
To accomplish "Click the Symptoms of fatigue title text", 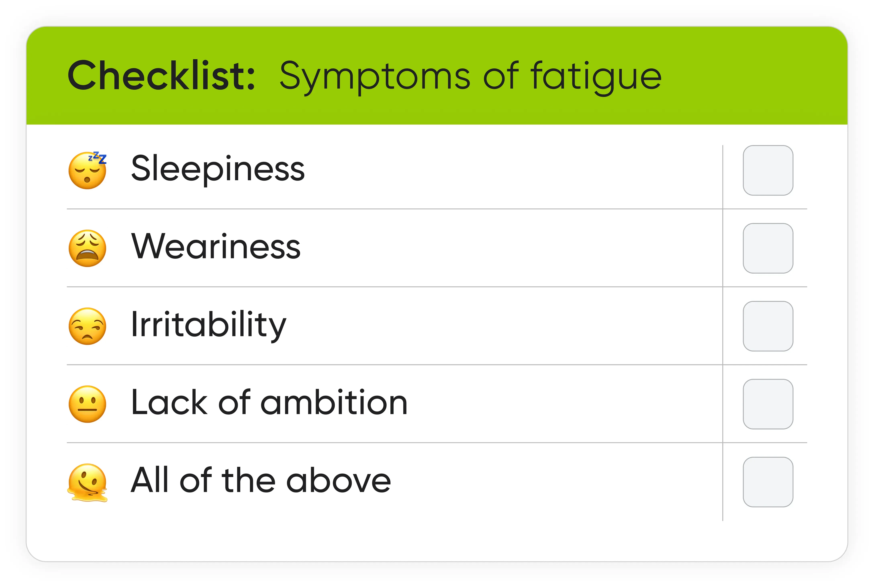I will [471, 76].
